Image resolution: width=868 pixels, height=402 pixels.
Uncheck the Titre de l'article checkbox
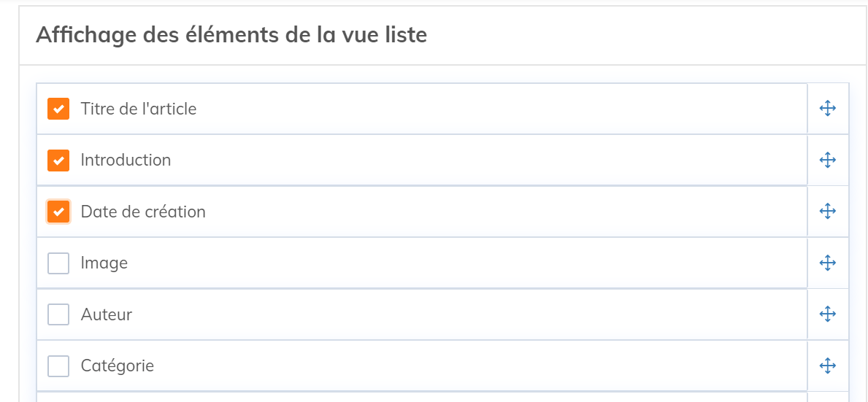[x=58, y=109]
